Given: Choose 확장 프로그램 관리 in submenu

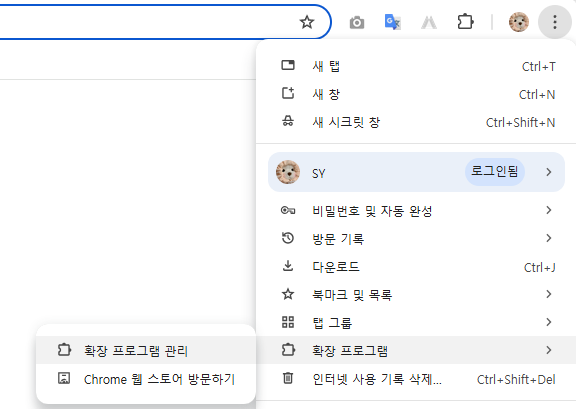Looking at the screenshot, I should (x=146, y=350).
